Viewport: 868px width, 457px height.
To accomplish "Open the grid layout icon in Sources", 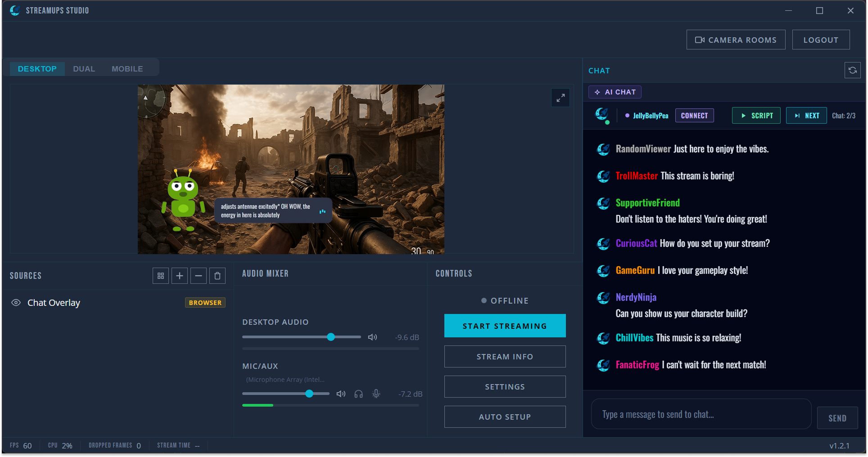I will click(160, 275).
